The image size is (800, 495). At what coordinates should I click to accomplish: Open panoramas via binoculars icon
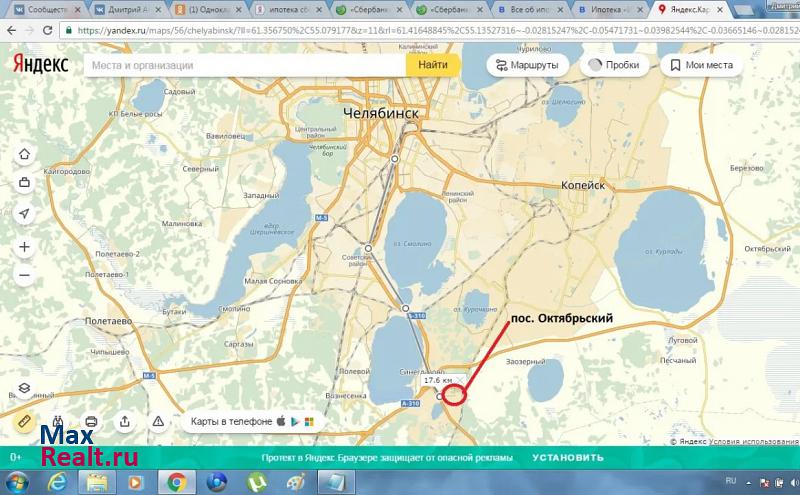point(58,421)
